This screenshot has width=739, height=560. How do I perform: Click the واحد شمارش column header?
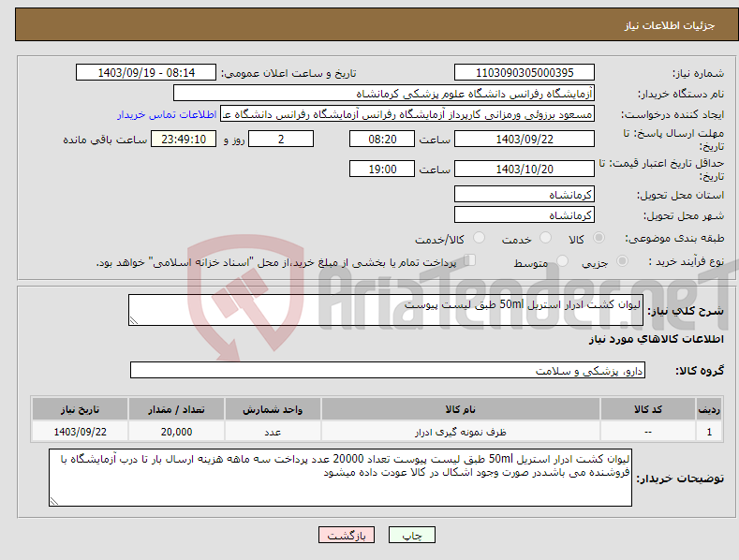point(273,409)
